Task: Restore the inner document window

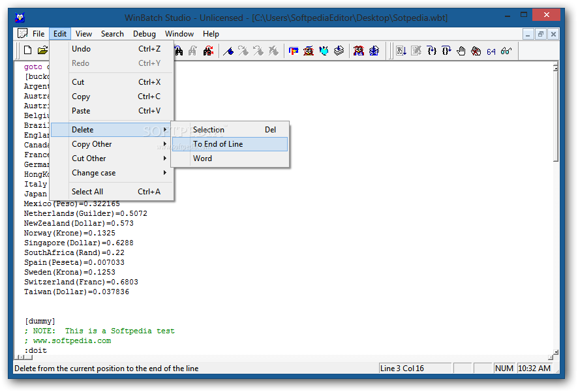Action: coord(540,35)
